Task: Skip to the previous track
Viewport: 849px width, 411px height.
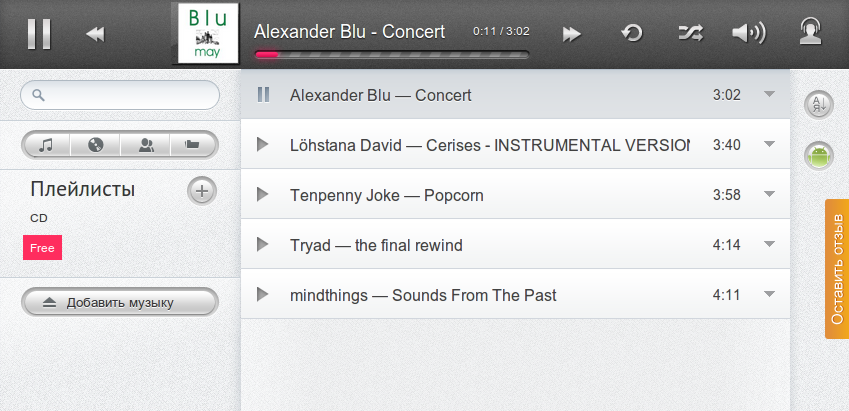Action: 96,34
